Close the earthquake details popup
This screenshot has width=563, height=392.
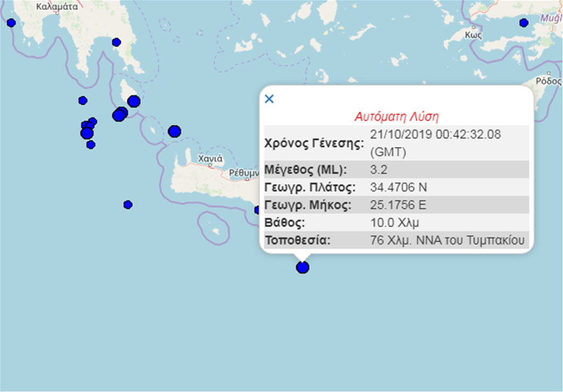click(x=269, y=98)
